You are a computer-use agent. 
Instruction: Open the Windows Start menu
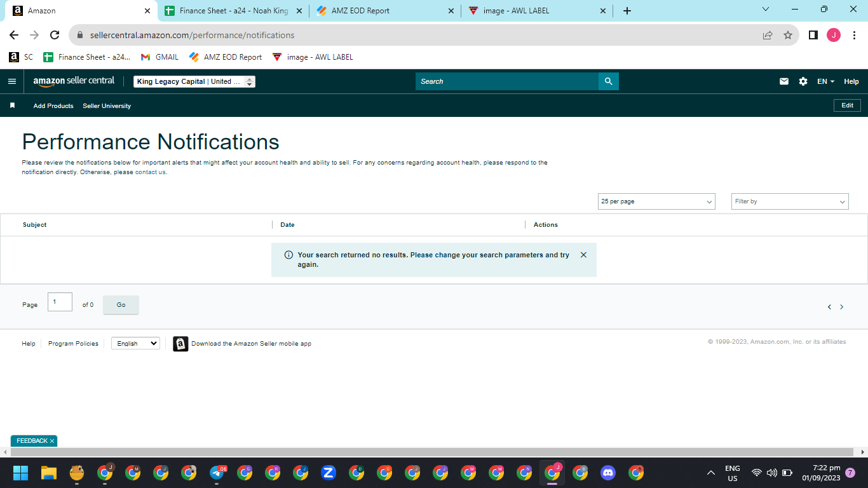pyautogui.click(x=21, y=473)
